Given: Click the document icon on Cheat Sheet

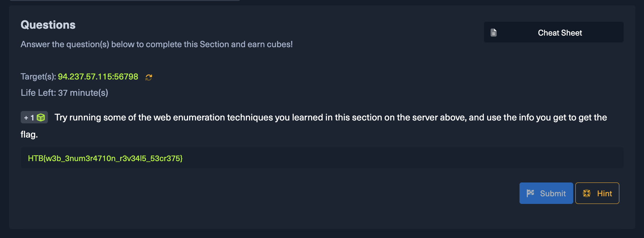Looking at the screenshot, I should [494, 33].
